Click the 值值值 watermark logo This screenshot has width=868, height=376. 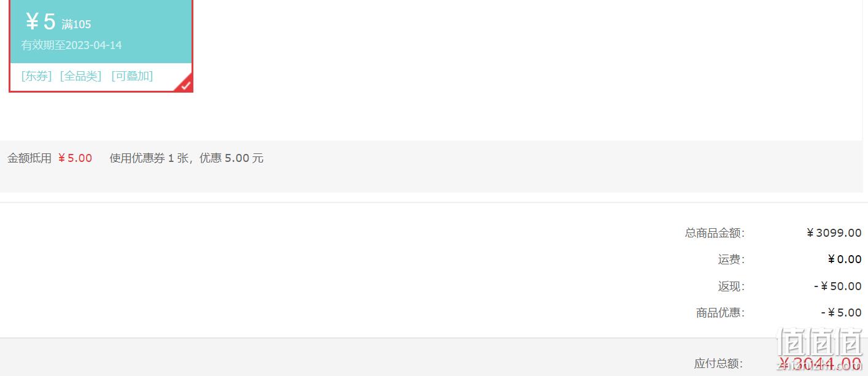820,342
